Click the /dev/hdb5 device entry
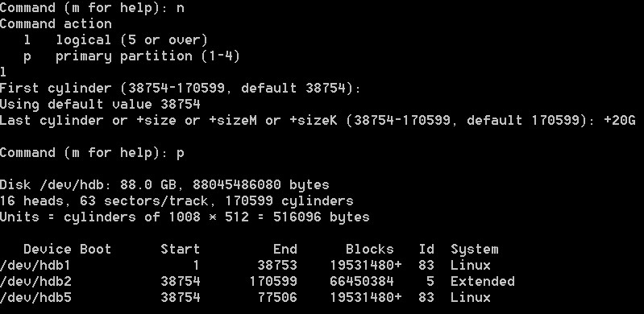This screenshot has width=644, height=314. click(35, 298)
